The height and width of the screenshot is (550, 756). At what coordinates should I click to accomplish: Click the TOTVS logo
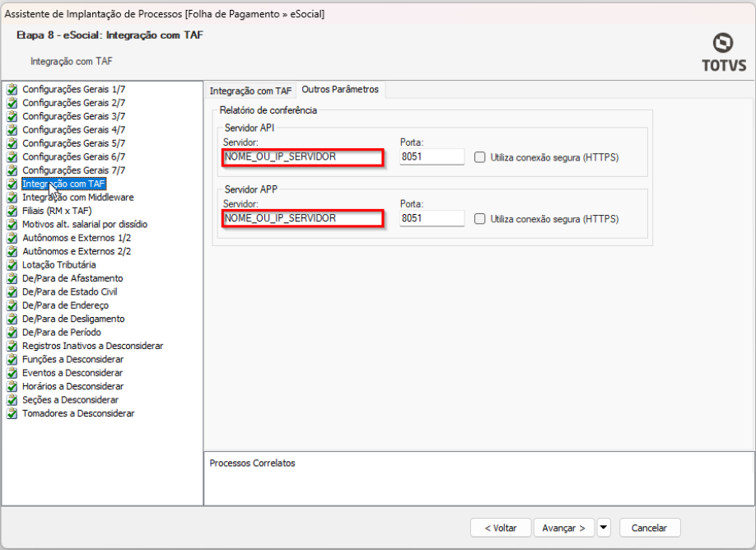click(724, 53)
